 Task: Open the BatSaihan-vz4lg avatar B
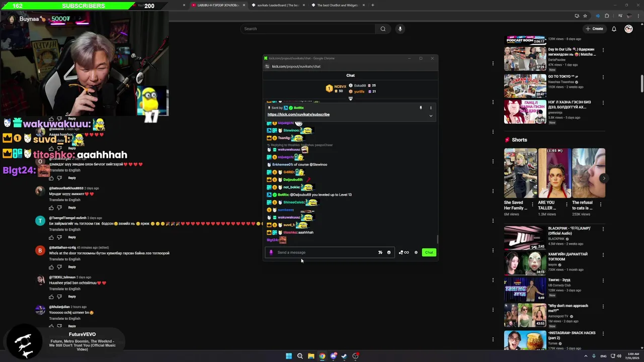tap(40, 250)
